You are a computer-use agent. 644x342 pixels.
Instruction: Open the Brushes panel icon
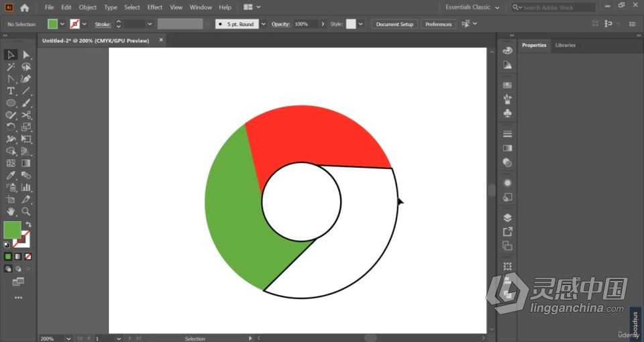tap(507, 99)
